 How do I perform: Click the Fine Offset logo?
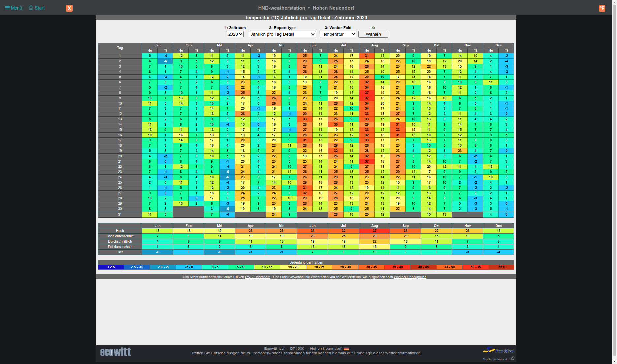click(x=499, y=350)
